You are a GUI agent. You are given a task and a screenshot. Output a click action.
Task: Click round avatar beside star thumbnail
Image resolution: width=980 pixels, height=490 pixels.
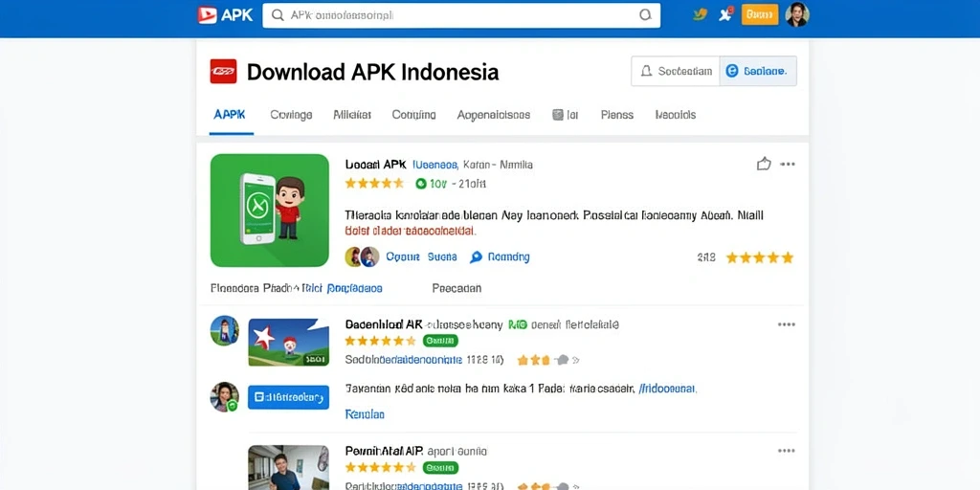224,330
